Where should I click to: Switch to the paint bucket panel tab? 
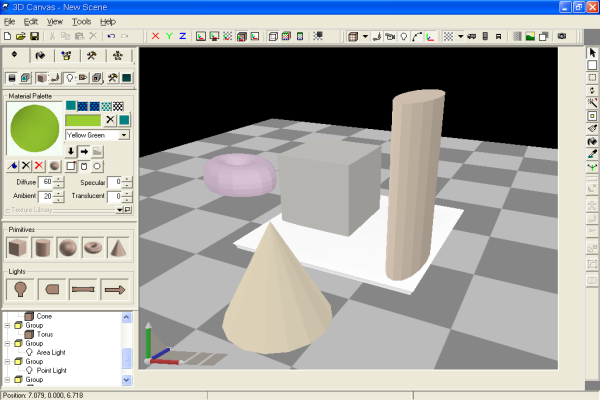click(x=41, y=56)
